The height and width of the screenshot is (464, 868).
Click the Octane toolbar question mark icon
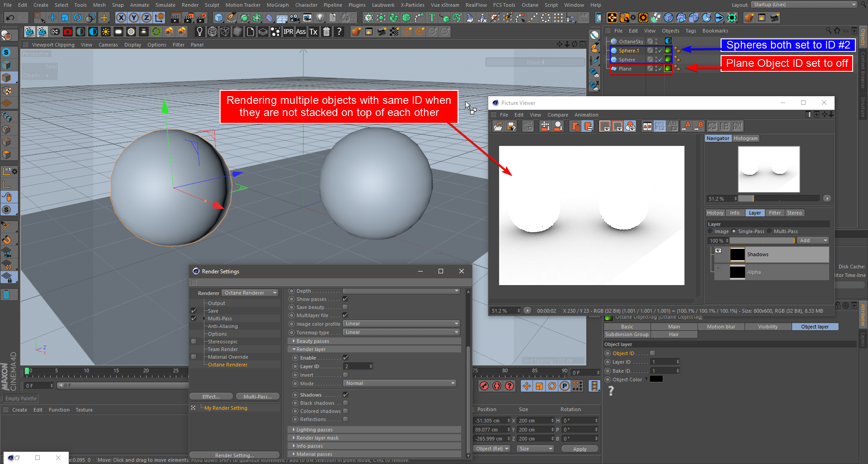tap(339, 32)
